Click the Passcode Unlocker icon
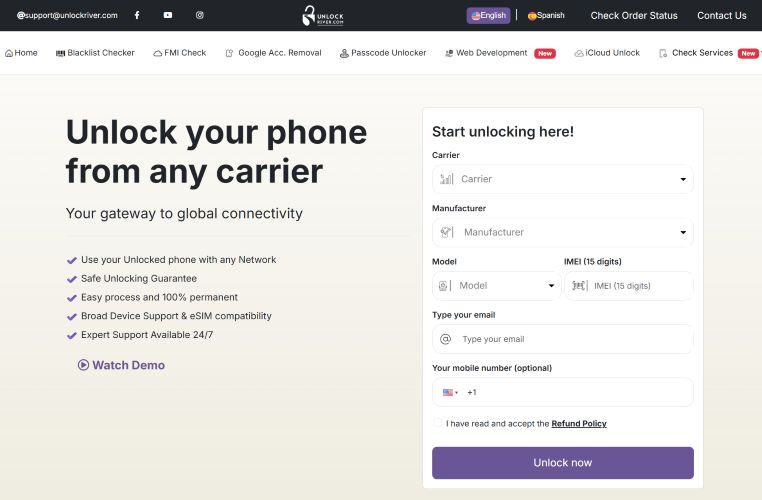Viewport: 762px width, 500px height. coord(344,53)
